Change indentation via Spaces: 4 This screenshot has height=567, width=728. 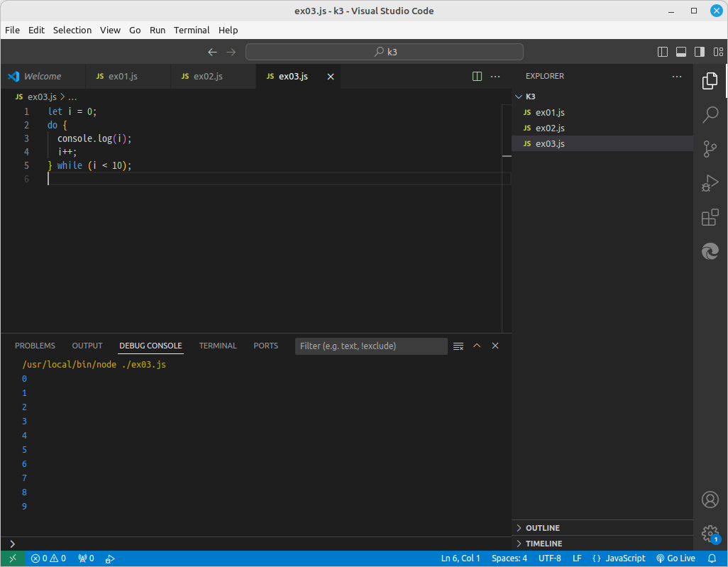(509, 558)
